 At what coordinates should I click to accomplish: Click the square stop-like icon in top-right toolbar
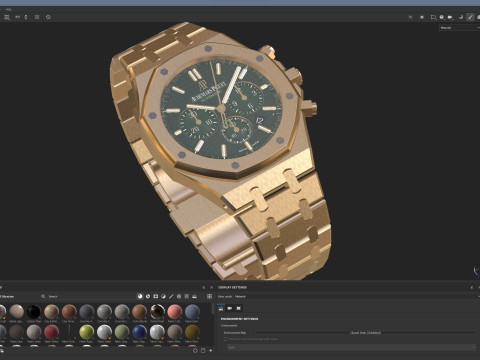coord(422,17)
